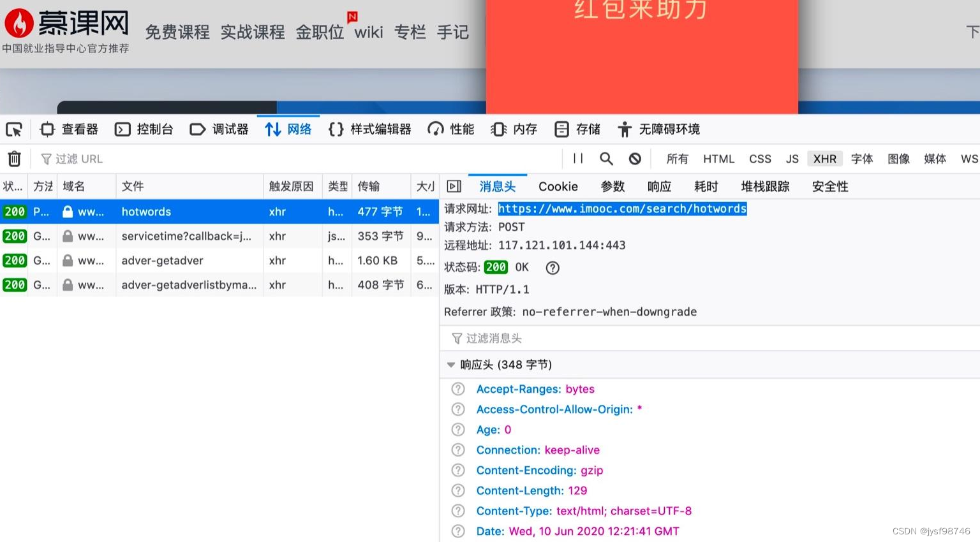980x542 pixels.
Task: Open the 堆栈跟踪 stack trace tab
Action: pos(766,186)
